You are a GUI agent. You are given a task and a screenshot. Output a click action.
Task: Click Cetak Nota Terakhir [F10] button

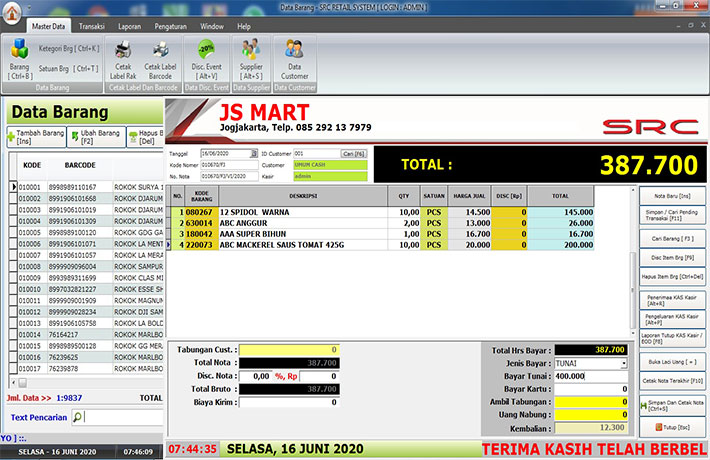pyautogui.click(x=672, y=381)
